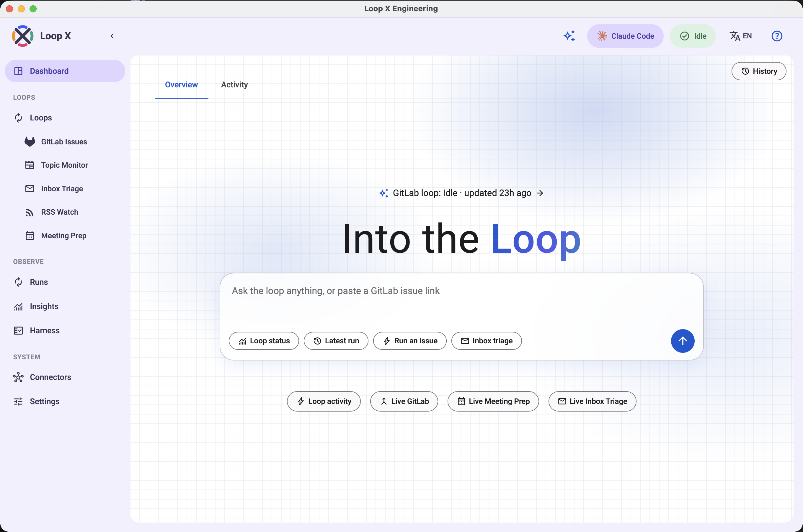Focus the Ask the loop input field
Image resolution: width=803 pixels, height=532 pixels.
(461, 300)
